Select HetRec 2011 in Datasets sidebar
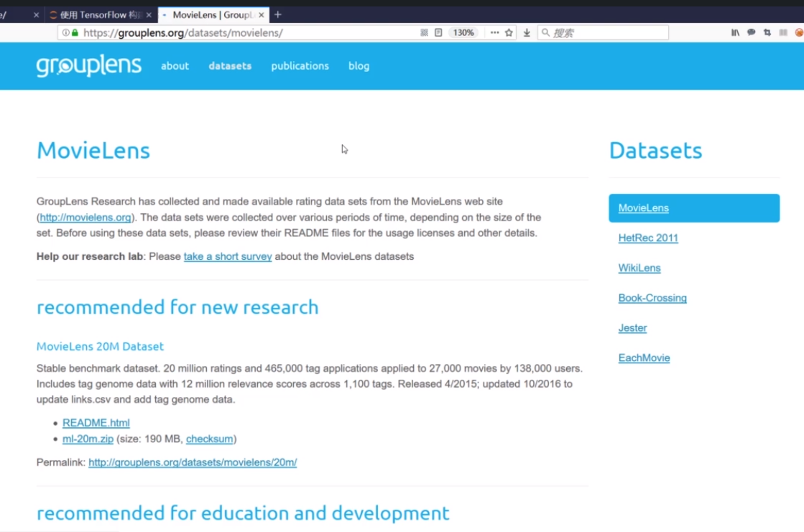Image resolution: width=804 pixels, height=532 pixels. coord(648,238)
